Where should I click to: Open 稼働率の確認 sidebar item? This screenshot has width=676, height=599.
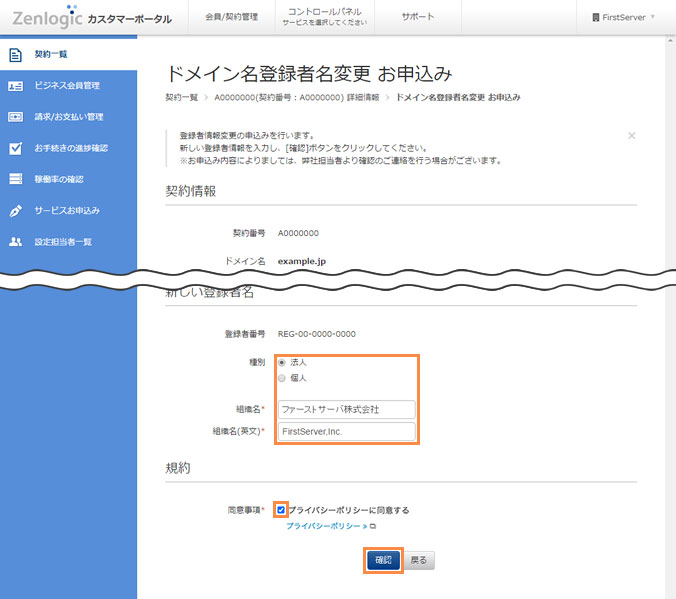69,179
